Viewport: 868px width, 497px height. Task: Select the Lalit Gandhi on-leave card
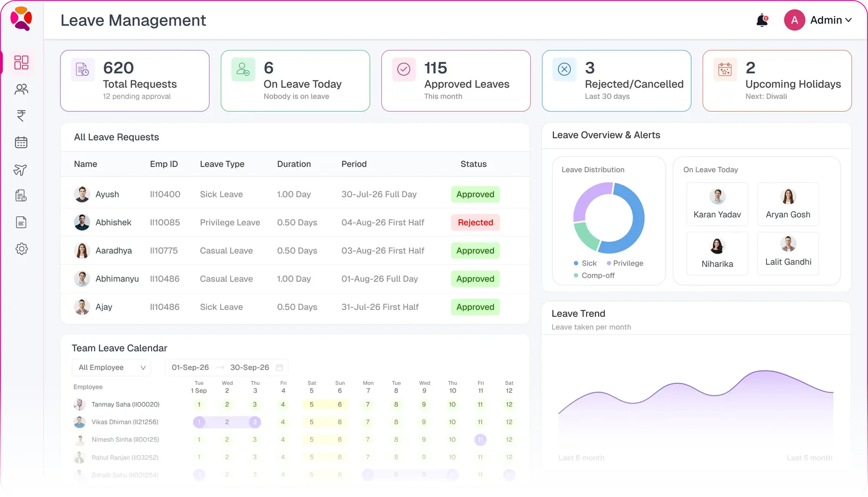pyautogui.click(x=788, y=254)
